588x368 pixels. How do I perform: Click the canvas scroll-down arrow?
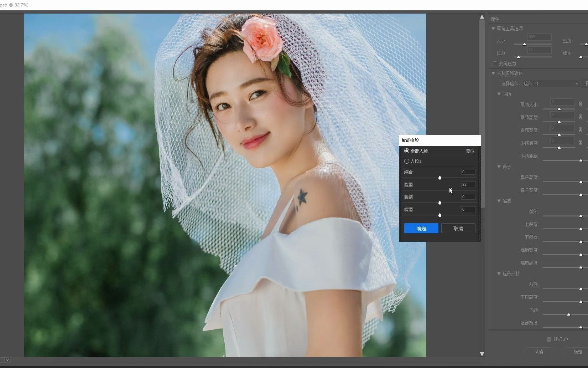(x=482, y=354)
